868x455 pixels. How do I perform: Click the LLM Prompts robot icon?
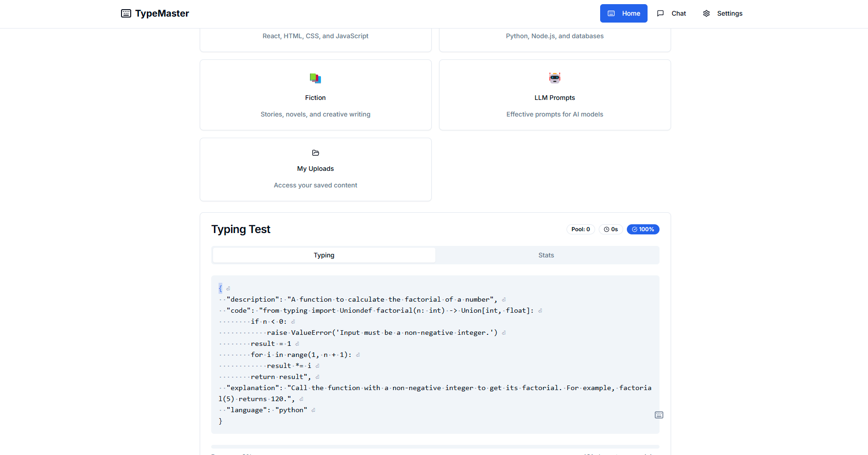coord(555,78)
